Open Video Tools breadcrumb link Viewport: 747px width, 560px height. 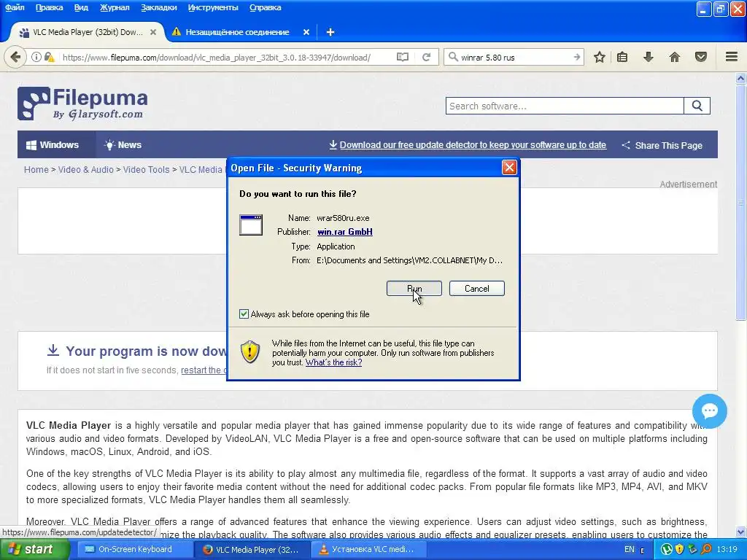(x=146, y=169)
